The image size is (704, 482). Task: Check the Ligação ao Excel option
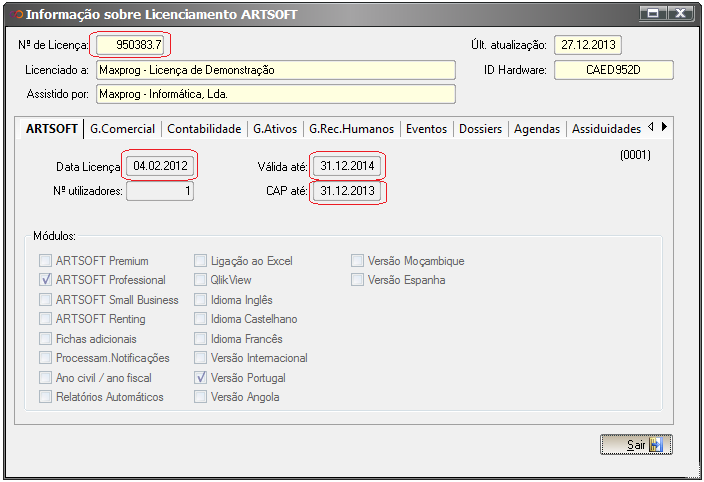click(201, 261)
